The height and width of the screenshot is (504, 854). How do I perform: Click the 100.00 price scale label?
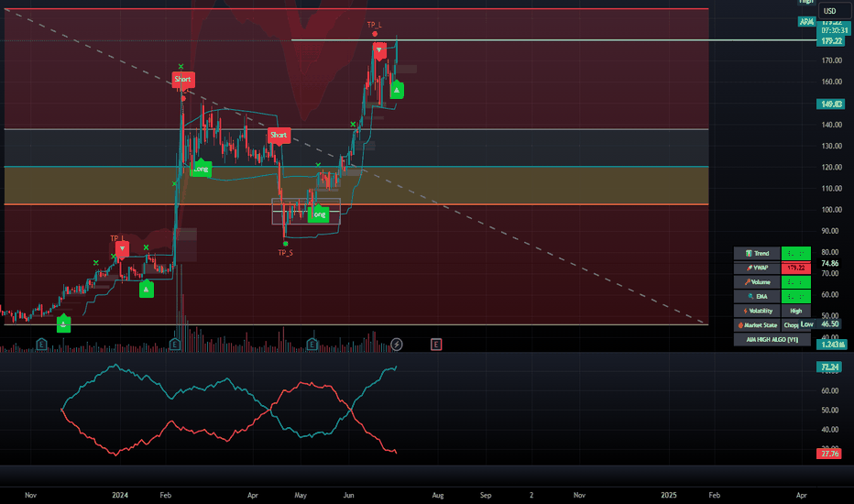[x=832, y=210]
